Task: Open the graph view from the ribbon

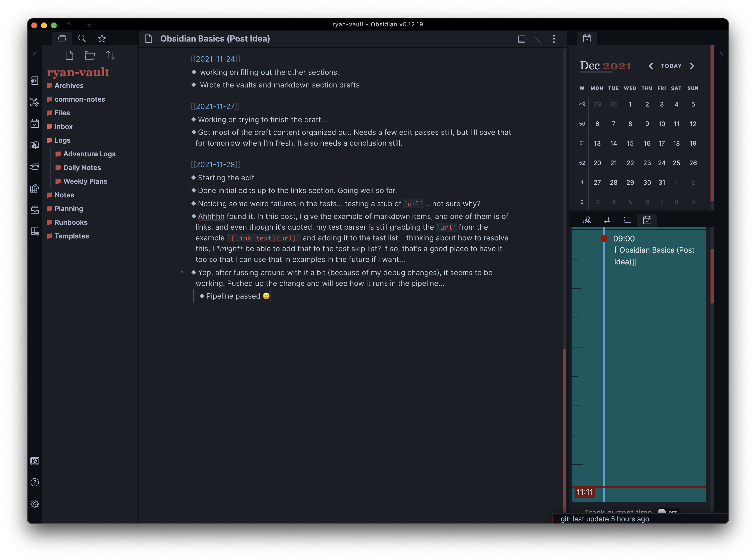Action: click(x=34, y=102)
